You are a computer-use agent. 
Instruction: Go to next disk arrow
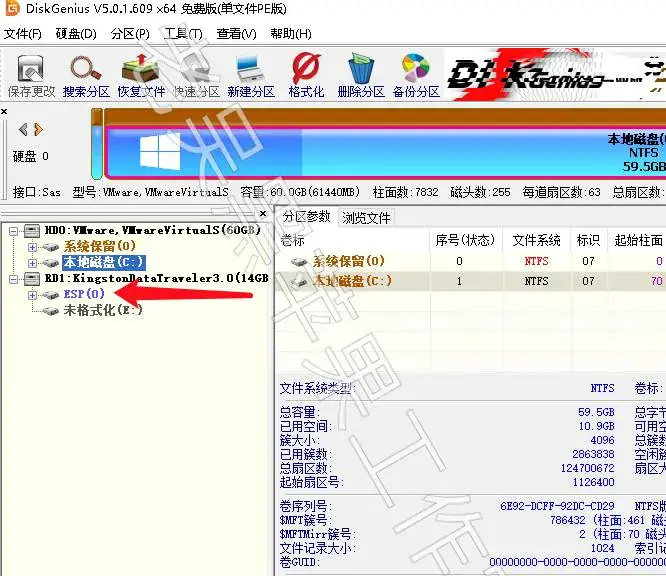(x=38, y=129)
